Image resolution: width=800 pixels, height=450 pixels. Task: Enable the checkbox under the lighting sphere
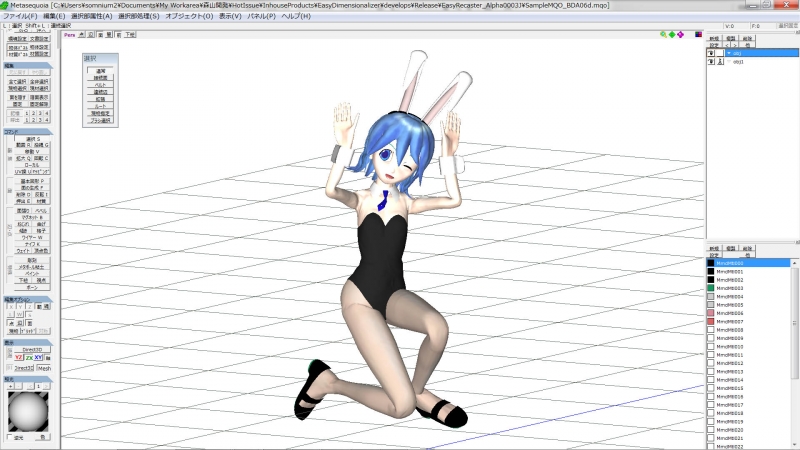pyautogui.click(x=10, y=437)
